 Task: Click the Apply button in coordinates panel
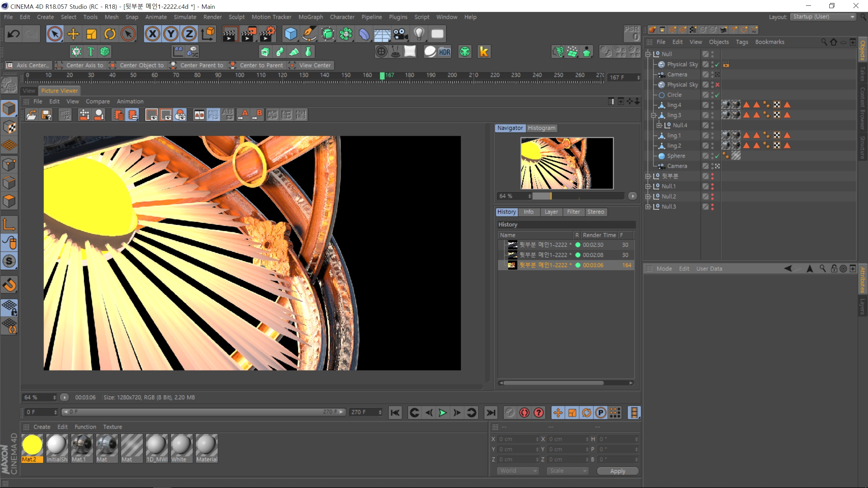tap(618, 471)
